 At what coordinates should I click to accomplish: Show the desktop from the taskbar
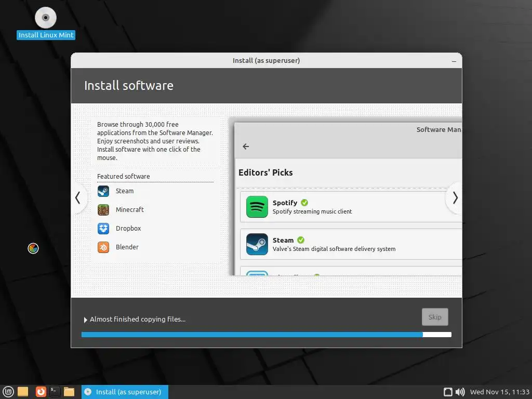click(23, 392)
